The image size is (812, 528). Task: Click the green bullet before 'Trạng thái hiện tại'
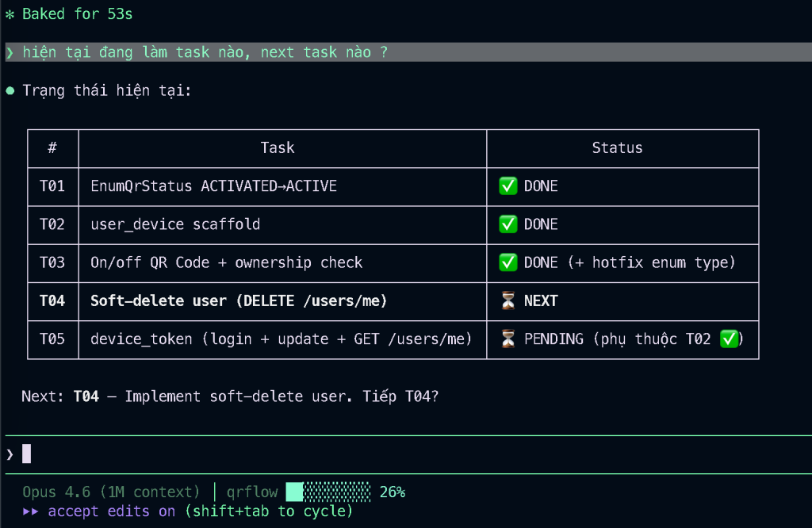[x=10, y=90]
